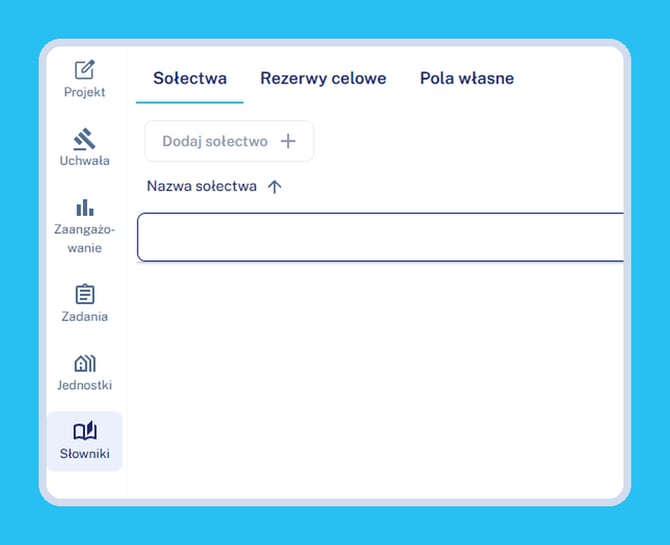Click the Dodaj sołectwo button label
Screen dimensions: 670x545
[215, 141]
